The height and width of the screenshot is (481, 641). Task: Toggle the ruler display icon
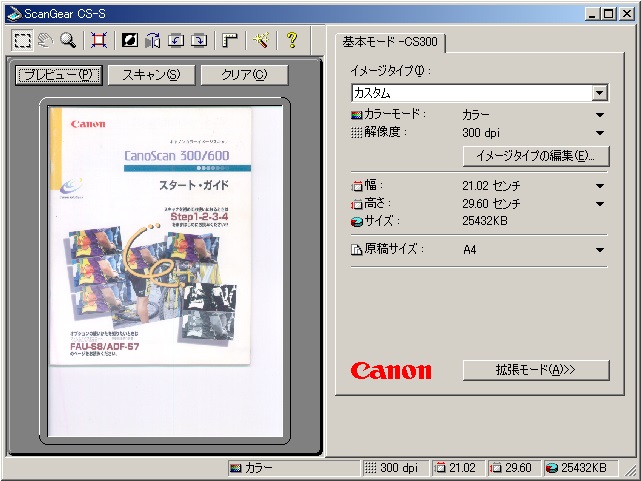(x=229, y=40)
